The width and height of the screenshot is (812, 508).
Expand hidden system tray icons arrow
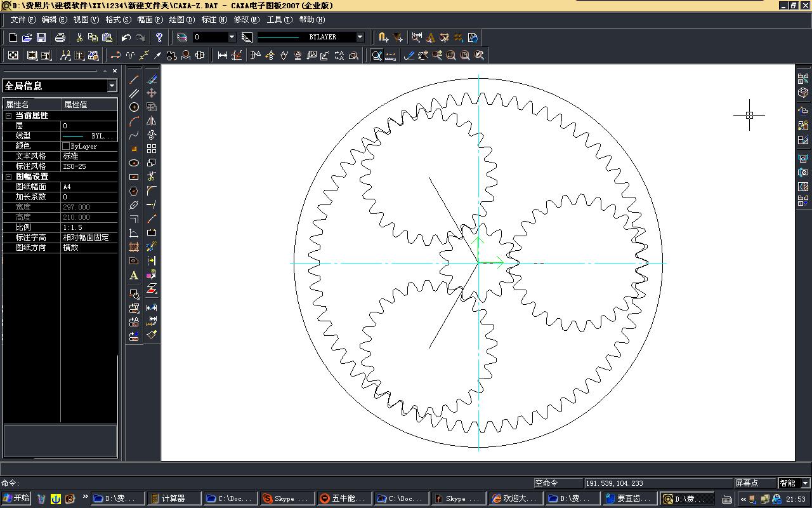[x=743, y=499]
